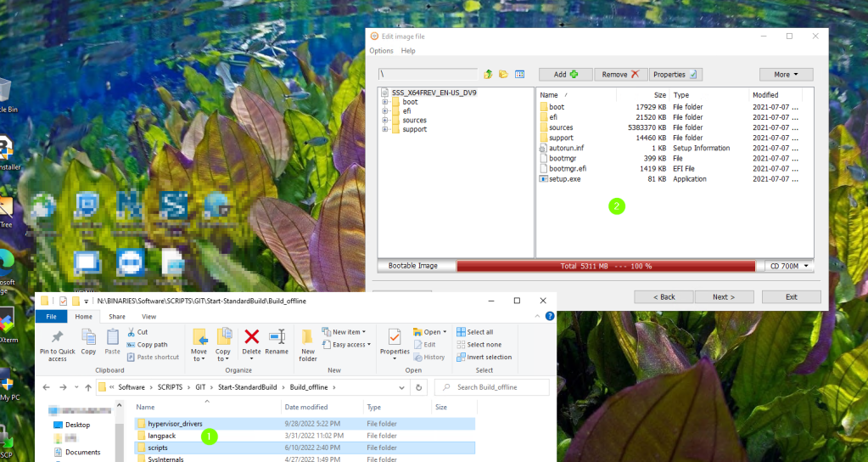This screenshot has width=868, height=462.
Task: Open the Options menu
Action: click(381, 51)
